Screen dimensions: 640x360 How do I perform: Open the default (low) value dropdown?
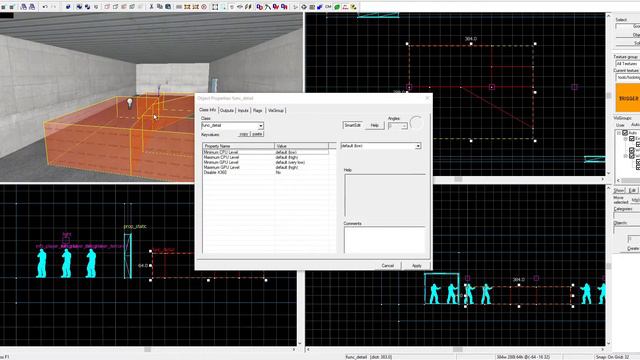coord(418,146)
